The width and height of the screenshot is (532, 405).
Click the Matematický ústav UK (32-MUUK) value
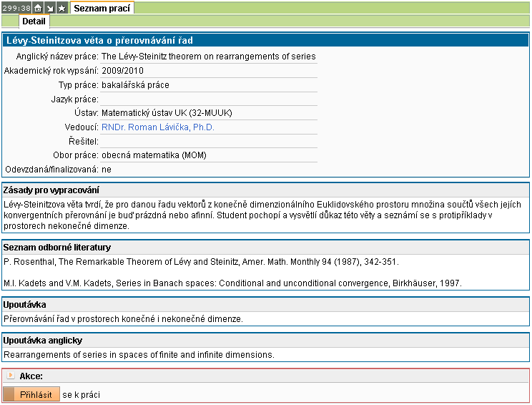click(167, 113)
